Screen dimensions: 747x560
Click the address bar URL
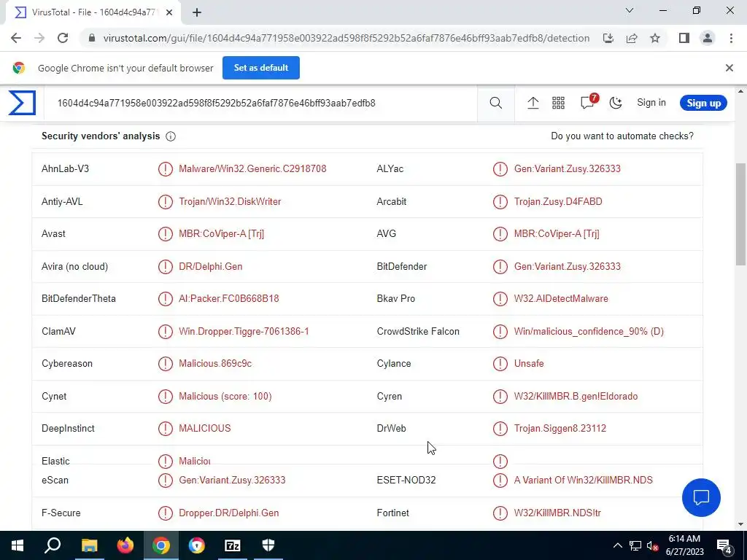point(347,38)
